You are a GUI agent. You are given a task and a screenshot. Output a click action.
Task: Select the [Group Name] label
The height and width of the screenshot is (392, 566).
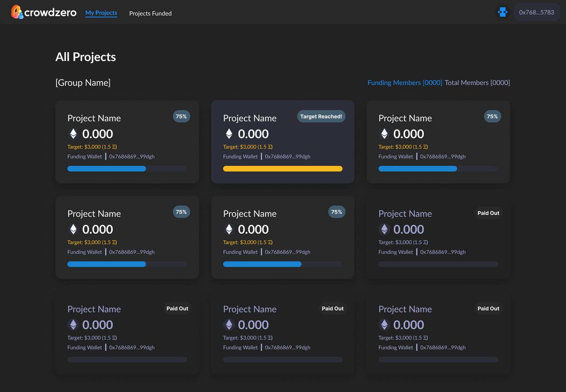pyautogui.click(x=83, y=83)
